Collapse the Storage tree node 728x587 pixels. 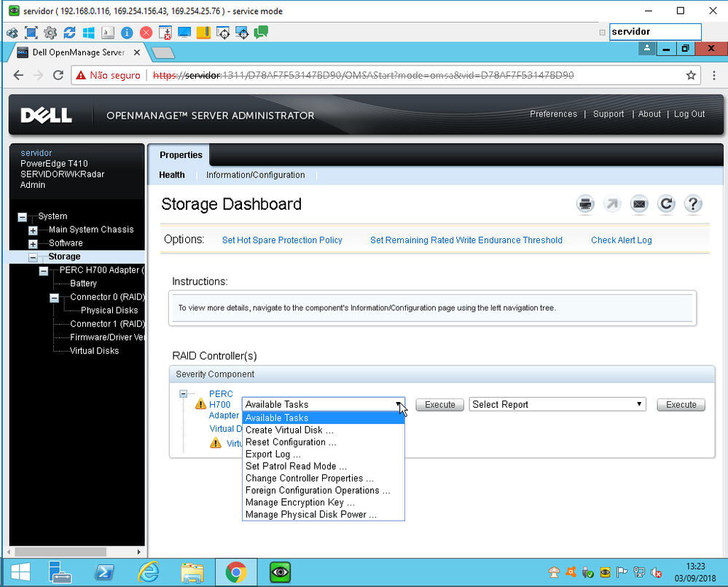33,257
